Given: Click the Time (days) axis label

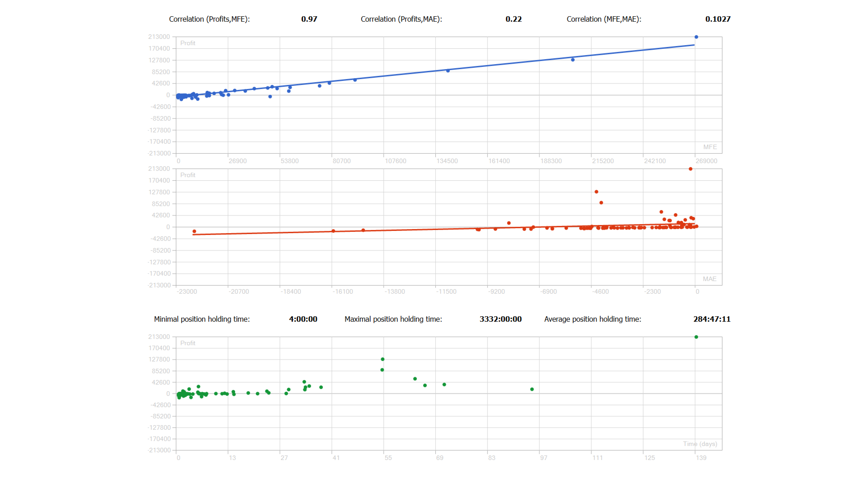Looking at the screenshot, I should 700,444.
